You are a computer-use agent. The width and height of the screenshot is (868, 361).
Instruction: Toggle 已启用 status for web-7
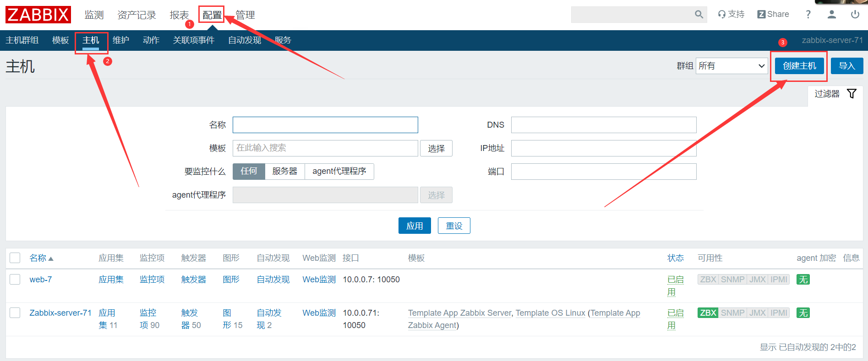click(675, 286)
